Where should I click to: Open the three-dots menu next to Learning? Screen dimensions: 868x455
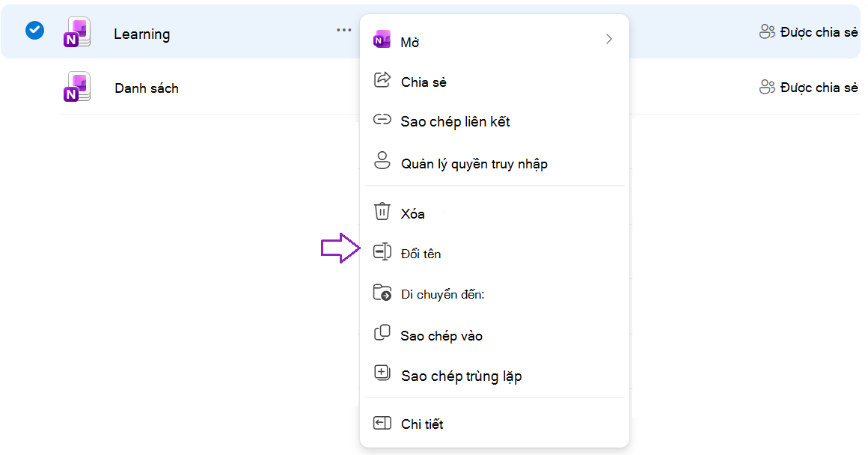(x=343, y=30)
